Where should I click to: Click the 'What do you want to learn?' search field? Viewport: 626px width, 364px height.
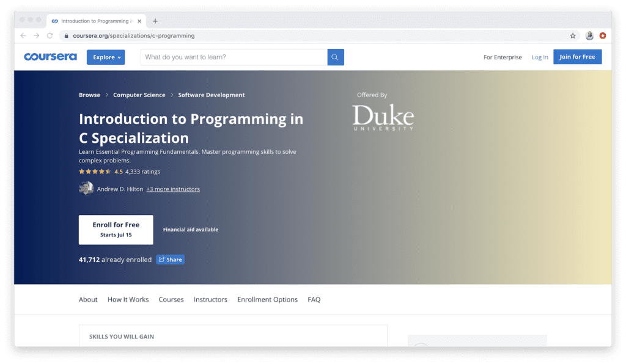(x=234, y=57)
